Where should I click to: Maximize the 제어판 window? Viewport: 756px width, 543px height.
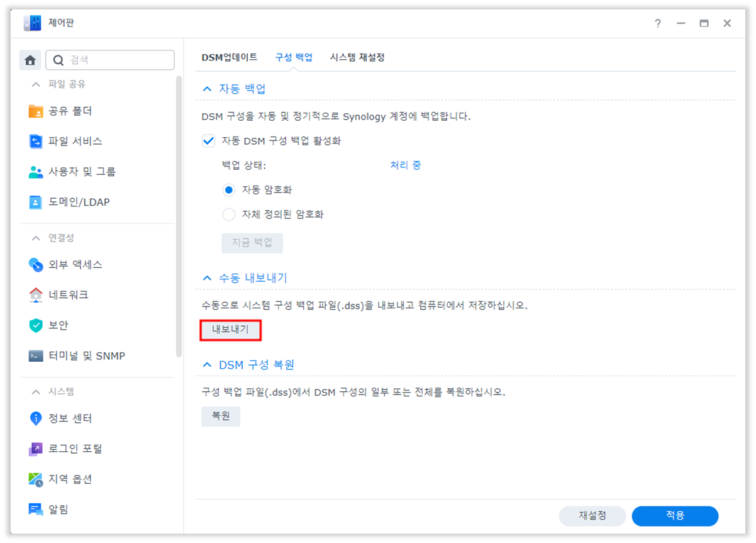(x=704, y=23)
